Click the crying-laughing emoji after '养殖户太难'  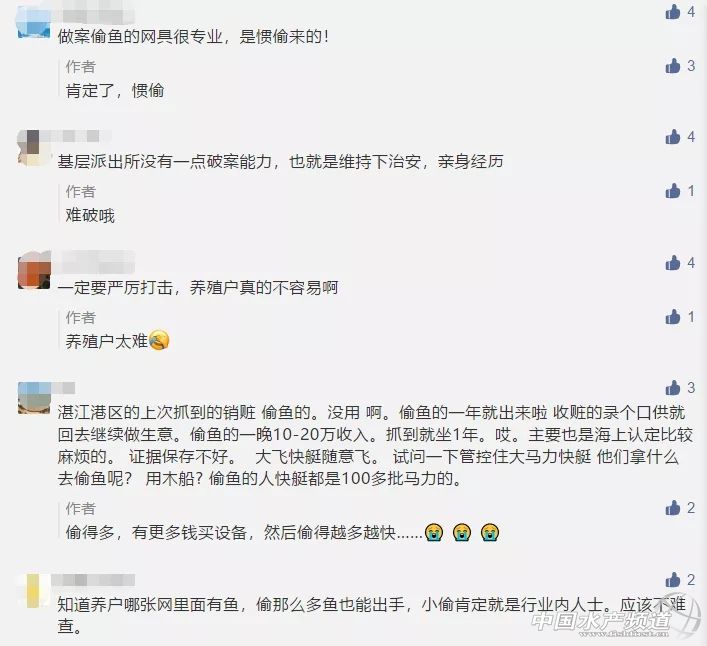[x=159, y=340]
